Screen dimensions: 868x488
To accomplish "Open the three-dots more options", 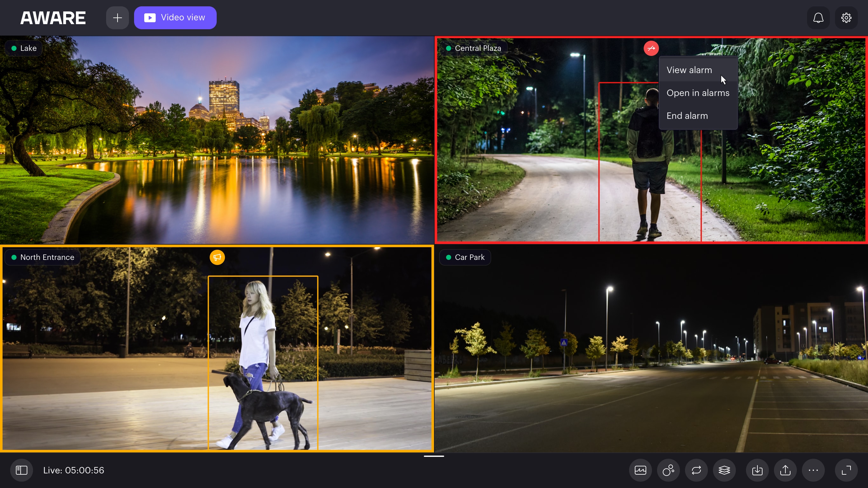I will click(x=813, y=470).
